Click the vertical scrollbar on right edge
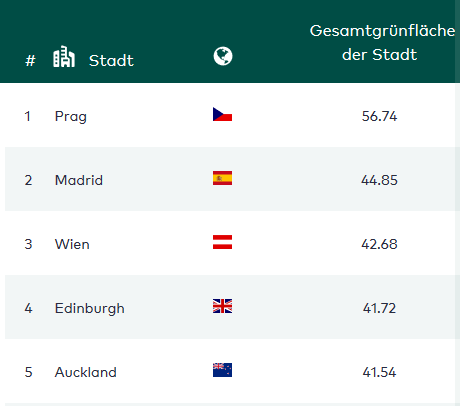Viewport: 460px width, 406px height. click(x=457, y=203)
